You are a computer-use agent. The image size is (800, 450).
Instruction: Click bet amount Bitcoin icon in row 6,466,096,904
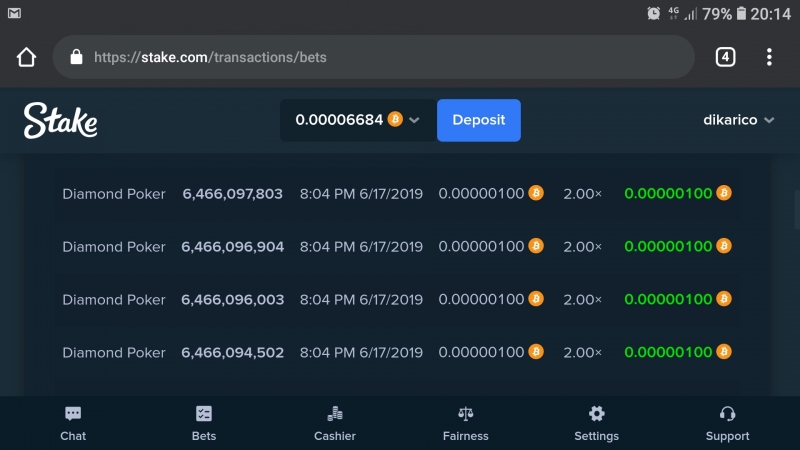pos(536,246)
